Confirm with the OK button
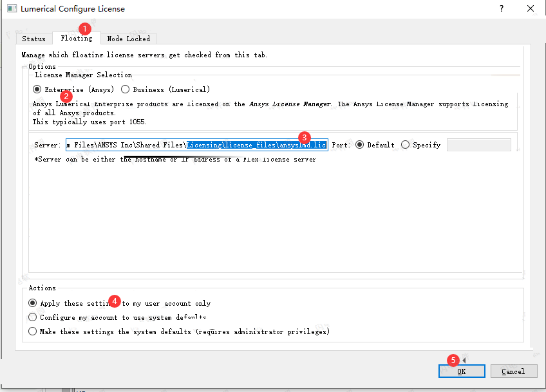Image resolution: width=546 pixels, height=392 pixels. point(462,371)
